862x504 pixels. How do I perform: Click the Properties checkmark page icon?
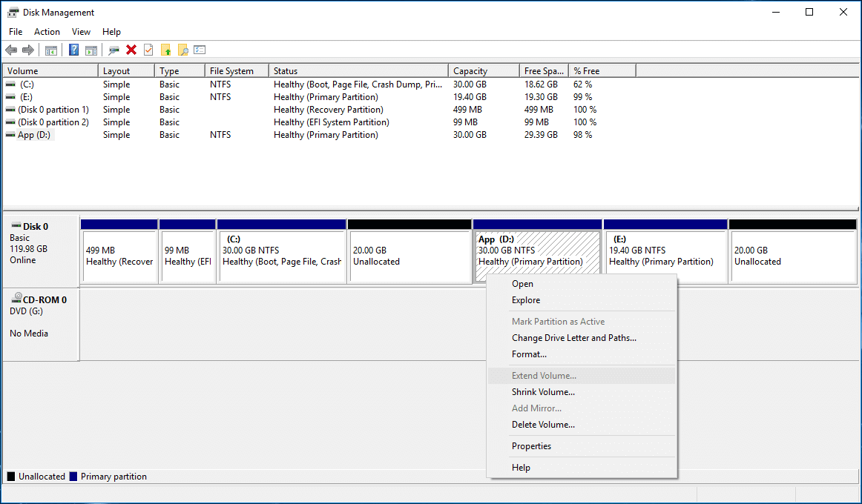[x=148, y=50]
